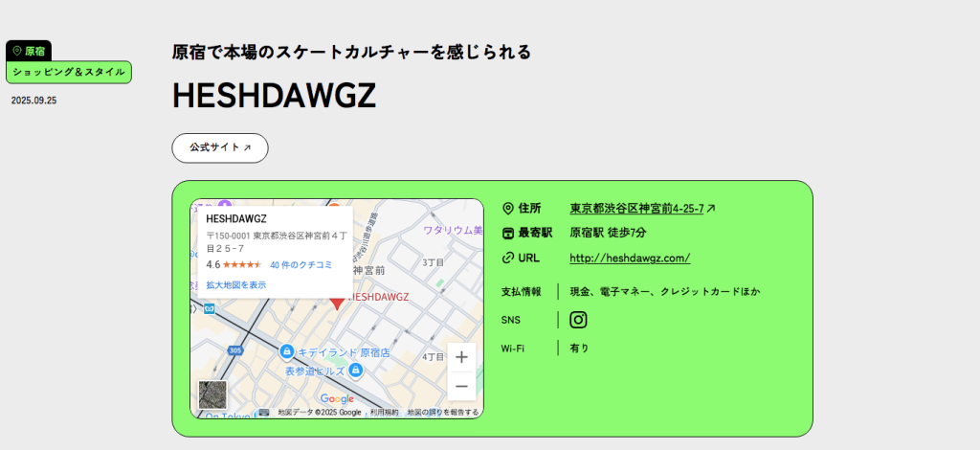
Task: Select the 原宿 location tag
Action: (29, 51)
